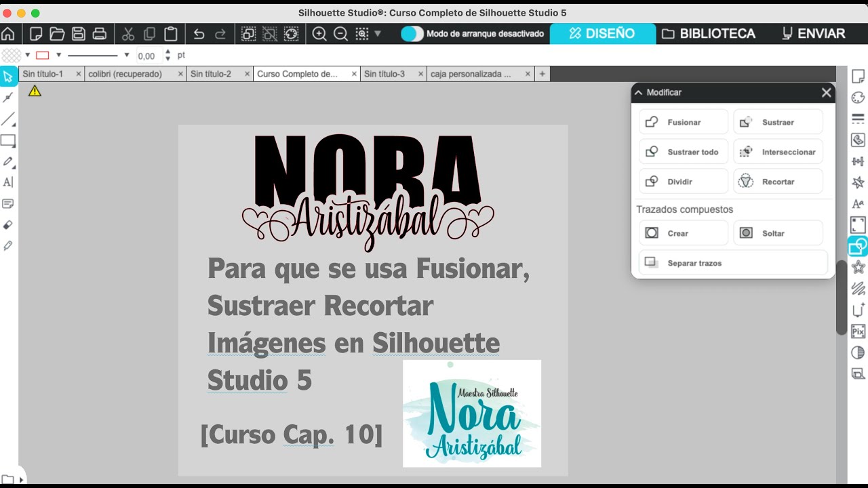Open the line color dropdown arrow
The image size is (868, 488).
point(58,55)
